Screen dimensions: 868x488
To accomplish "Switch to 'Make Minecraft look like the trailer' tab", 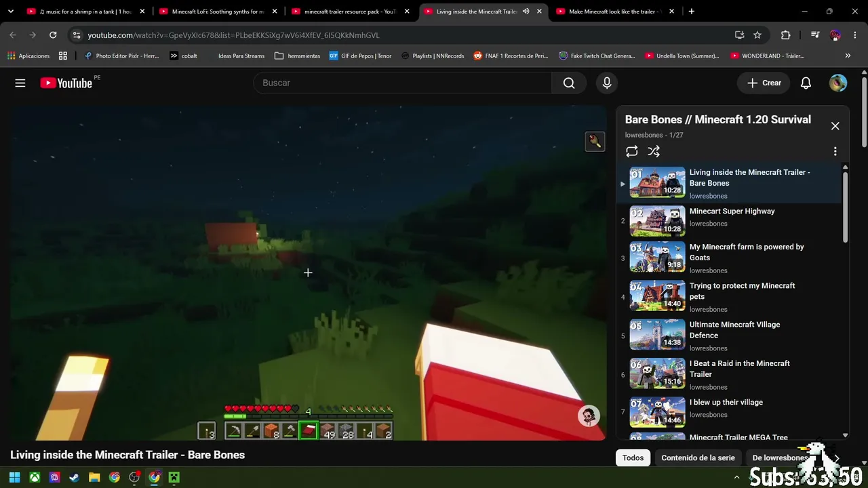I will click(615, 12).
